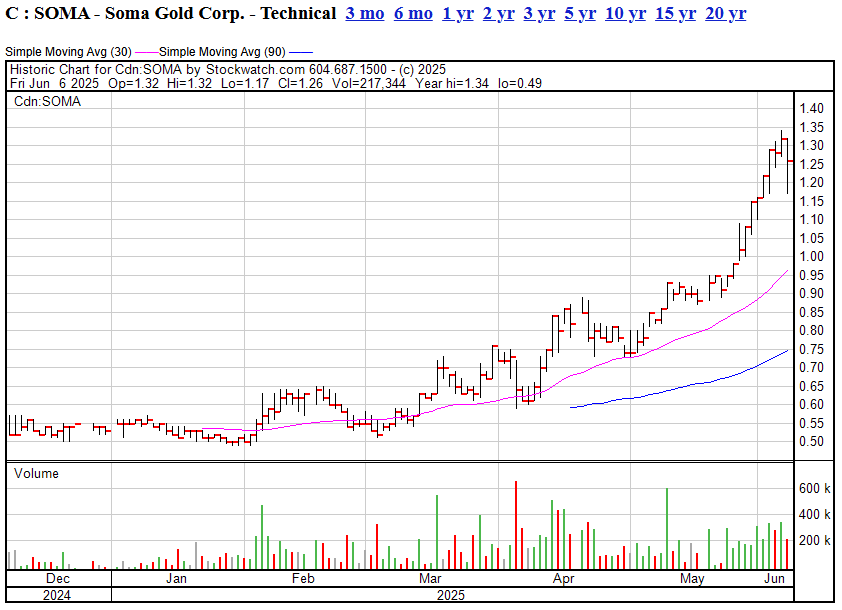
Task: Click the 1.40 price axis label
Action: pyautogui.click(x=811, y=108)
